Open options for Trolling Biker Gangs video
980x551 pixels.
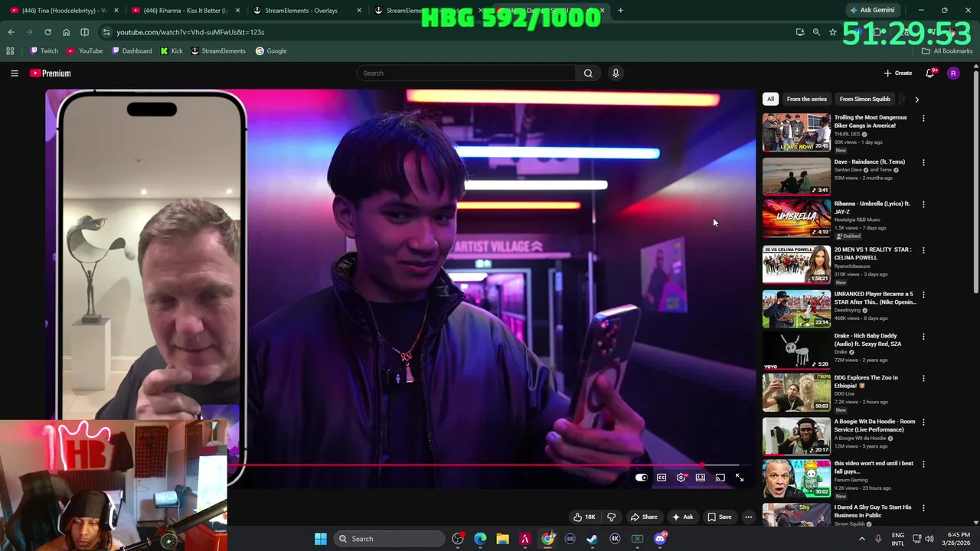tap(923, 119)
